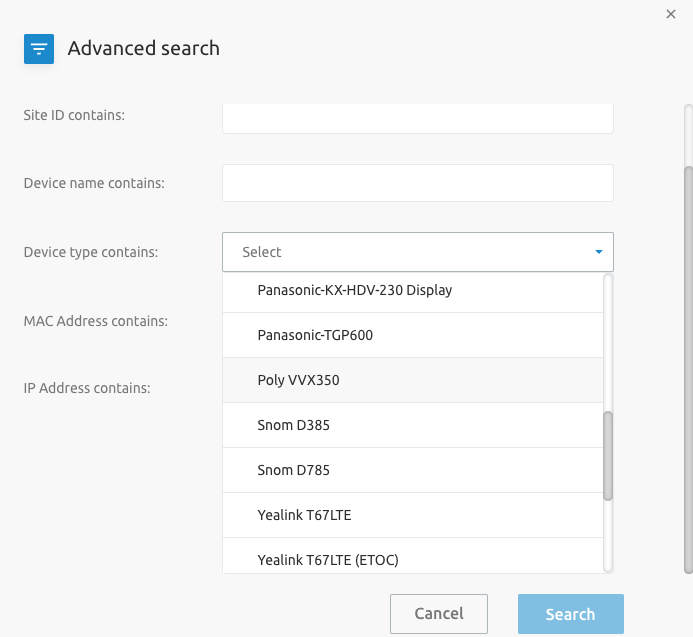The image size is (693, 637).
Task: Click the MAC Address contains label
Action: click(x=95, y=321)
